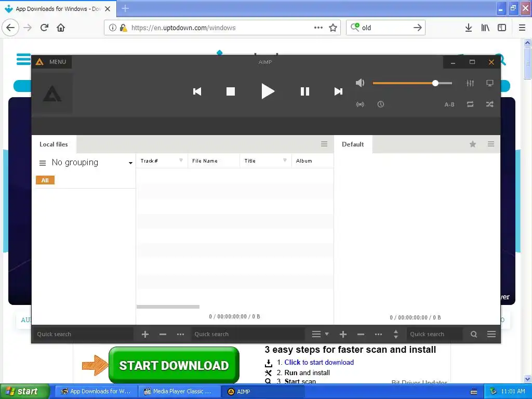Open the Track # column filter
Screen dimensions: 532x399
tap(181, 161)
